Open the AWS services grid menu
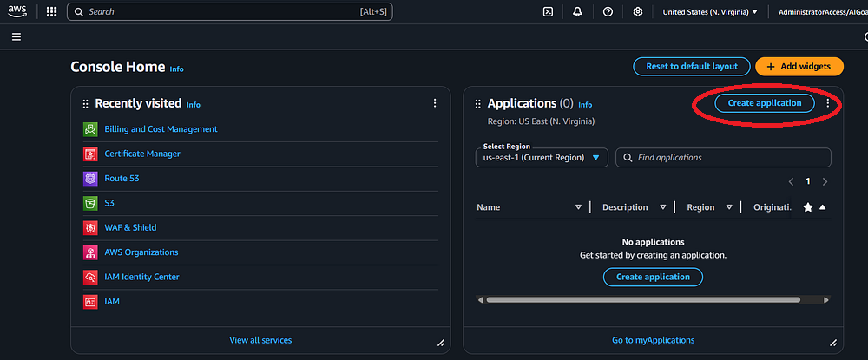The width and height of the screenshot is (868, 360). pos(52,12)
